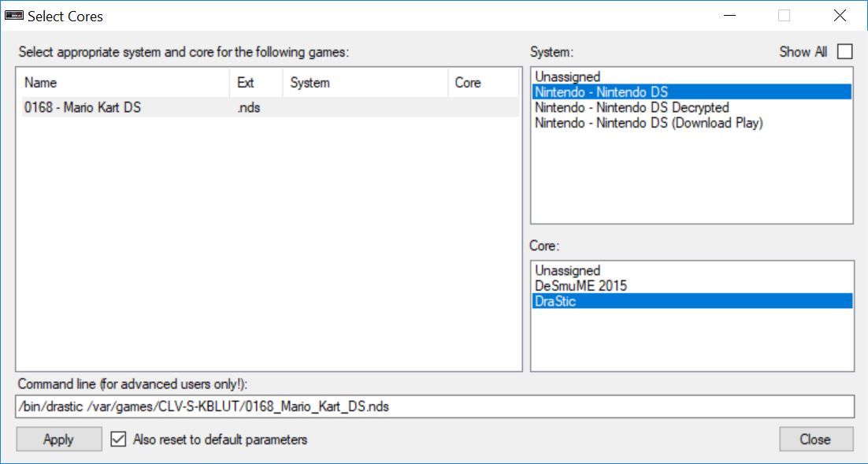Uncheck Also reset to default parameters
The height and width of the screenshot is (464, 868).
pos(118,439)
